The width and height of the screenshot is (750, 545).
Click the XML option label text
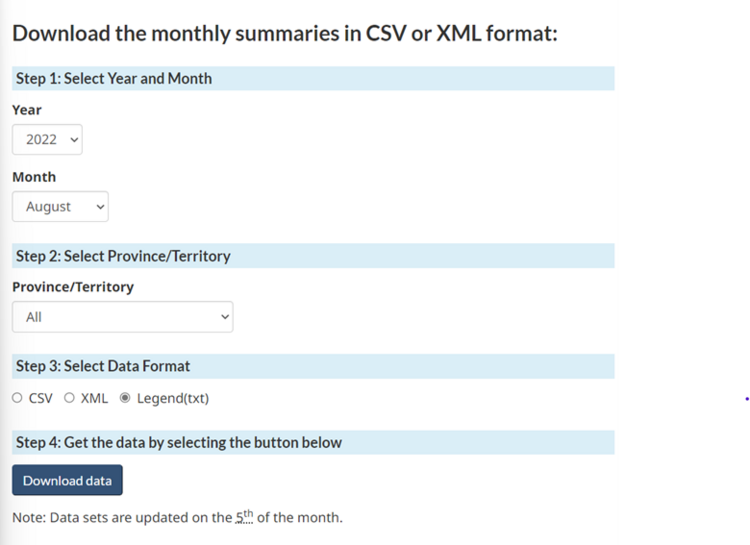click(94, 398)
